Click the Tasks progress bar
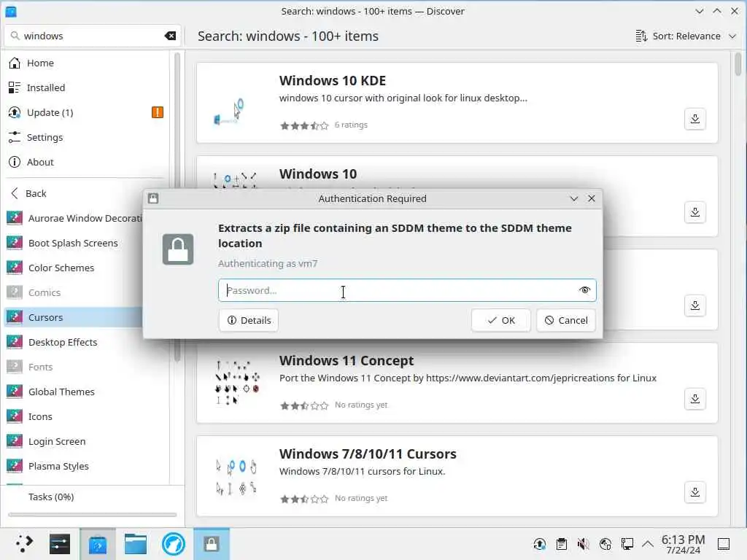Viewport: 747px width, 560px height. coord(92,515)
